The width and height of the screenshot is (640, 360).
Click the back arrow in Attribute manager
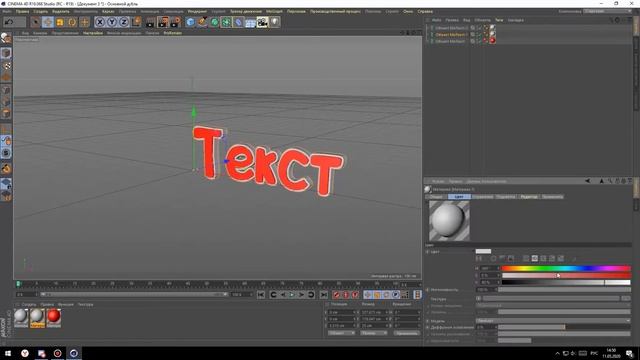tap(587, 181)
